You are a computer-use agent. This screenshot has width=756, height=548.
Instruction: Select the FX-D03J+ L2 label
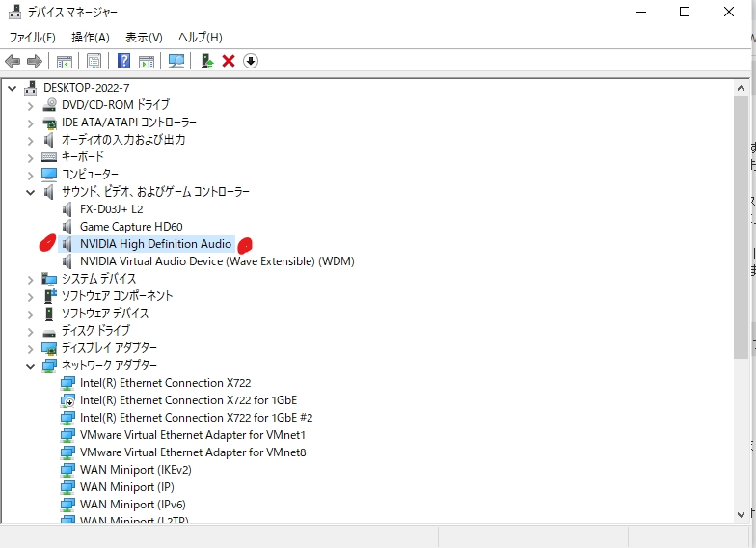pyautogui.click(x=112, y=209)
